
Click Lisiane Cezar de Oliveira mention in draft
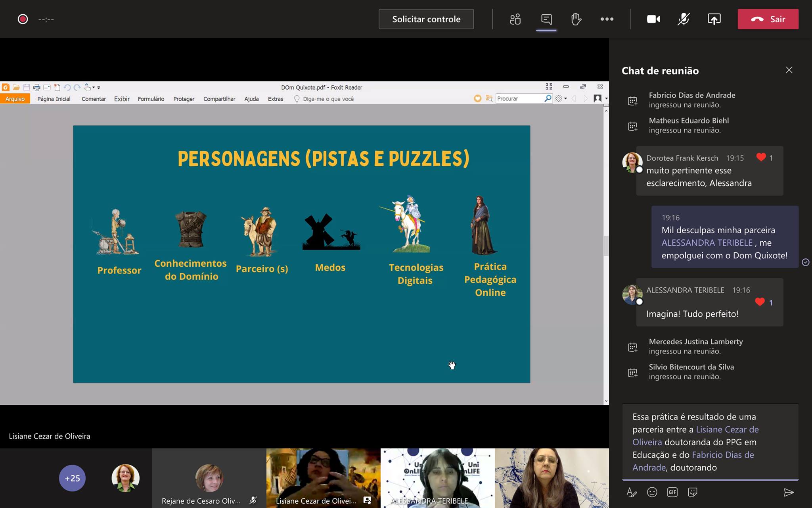pos(695,436)
